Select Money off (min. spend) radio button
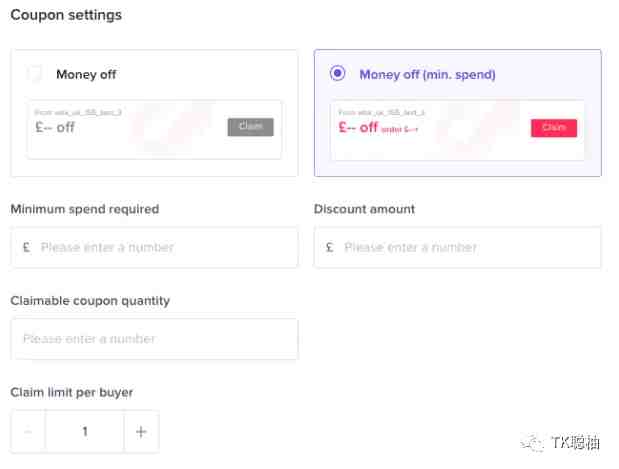Image resolution: width=619 pixels, height=469 pixels. pyautogui.click(x=338, y=73)
